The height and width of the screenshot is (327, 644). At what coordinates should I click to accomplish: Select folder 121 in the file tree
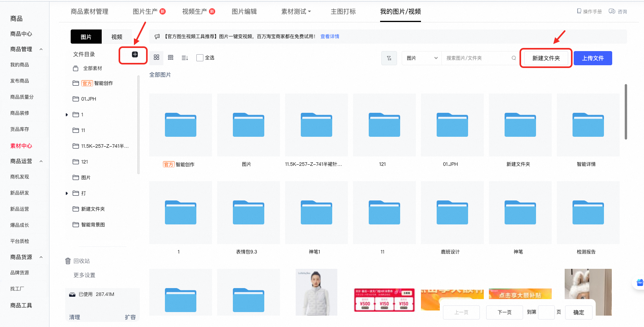pyautogui.click(x=84, y=162)
